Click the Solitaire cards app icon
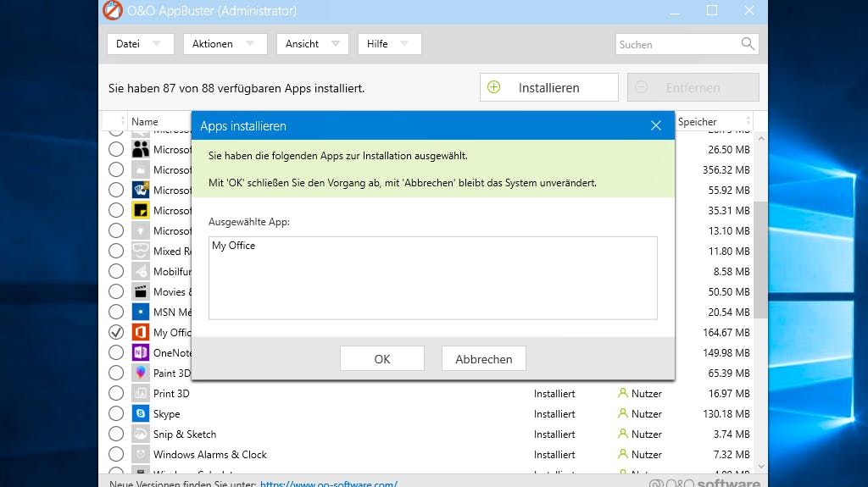Screen dimensions: 868x487 pos(141,190)
